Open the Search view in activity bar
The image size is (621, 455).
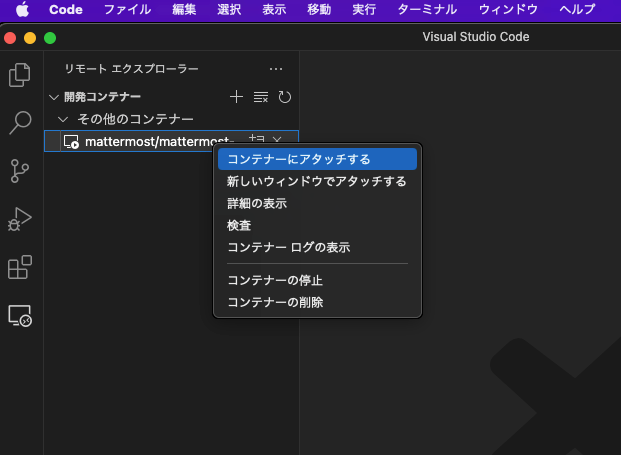(19, 122)
